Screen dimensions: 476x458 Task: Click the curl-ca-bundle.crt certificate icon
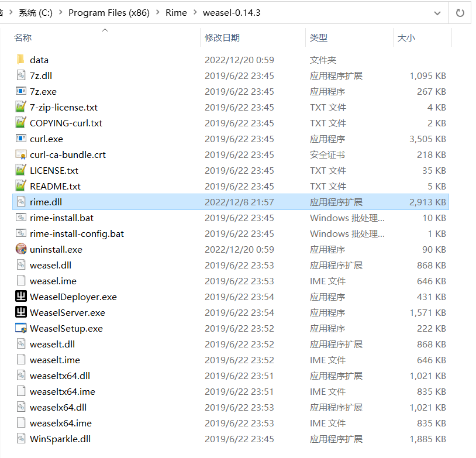20,154
